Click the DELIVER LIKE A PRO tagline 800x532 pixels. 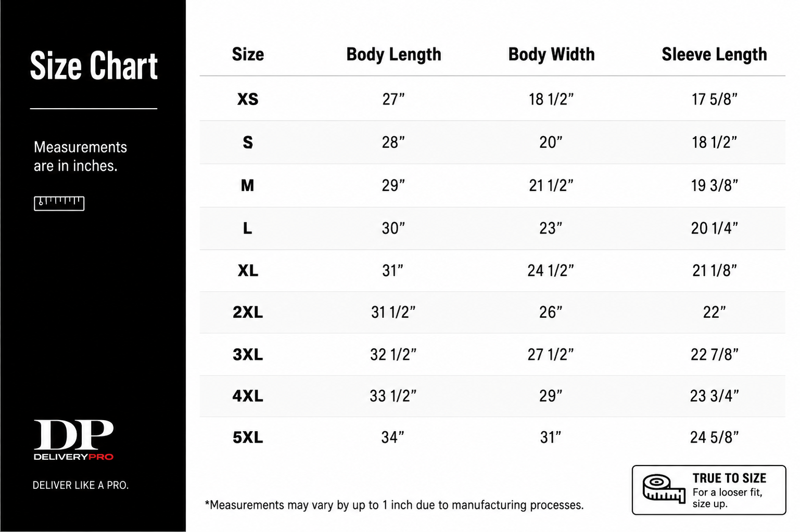pos(81,485)
